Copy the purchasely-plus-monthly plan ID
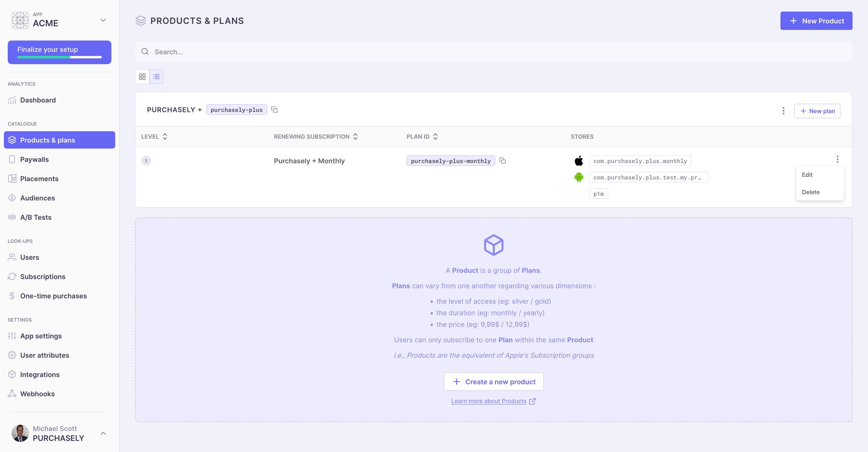 pyautogui.click(x=502, y=161)
